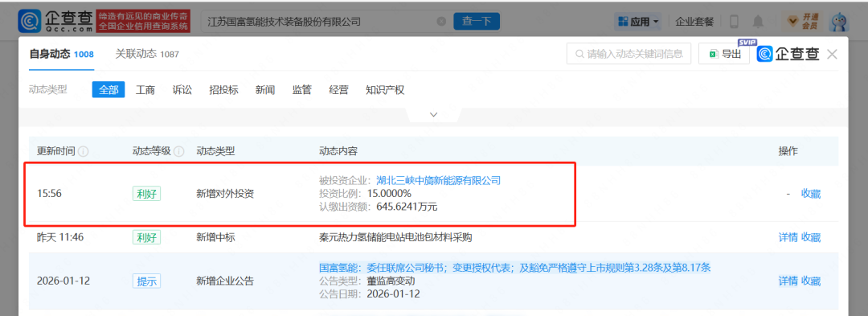Click 详情 for the 新增中标 row
This screenshot has width=868, height=316.
(x=788, y=237)
